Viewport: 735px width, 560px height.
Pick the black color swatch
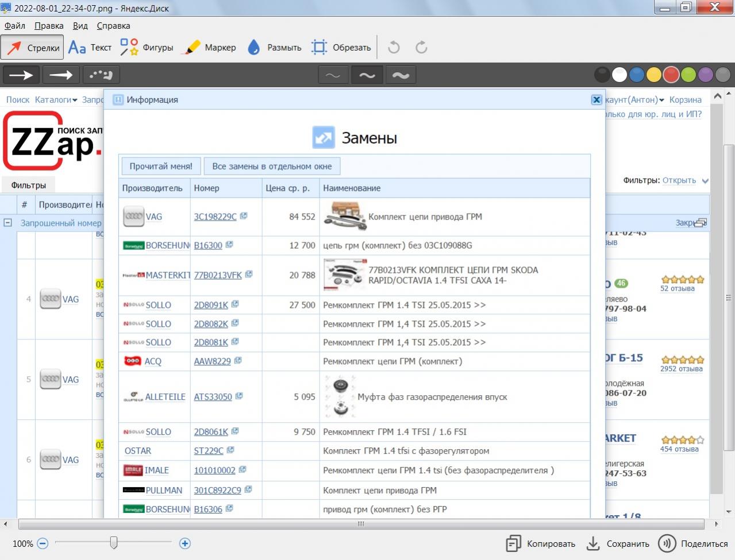click(602, 75)
